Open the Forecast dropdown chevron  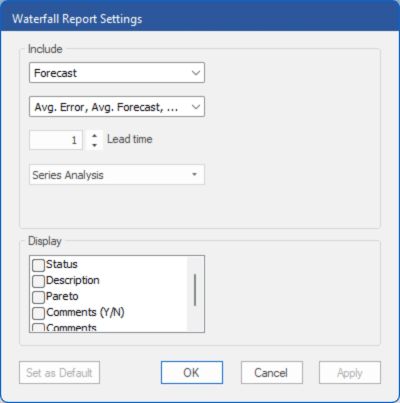pyautogui.click(x=196, y=73)
